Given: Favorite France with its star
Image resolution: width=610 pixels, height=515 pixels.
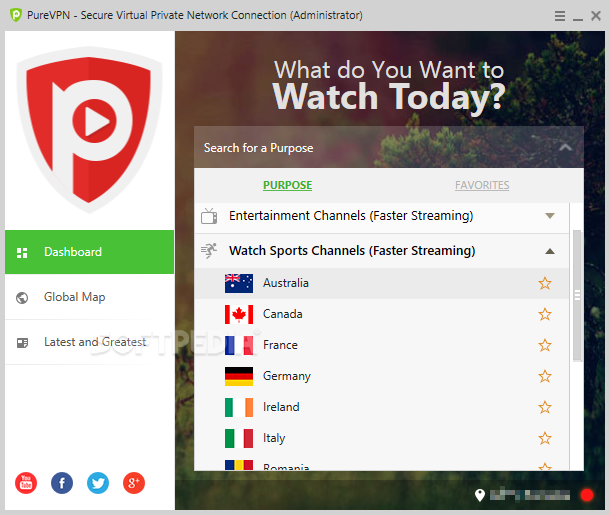Looking at the screenshot, I should pyautogui.click(x=545, y=345).
